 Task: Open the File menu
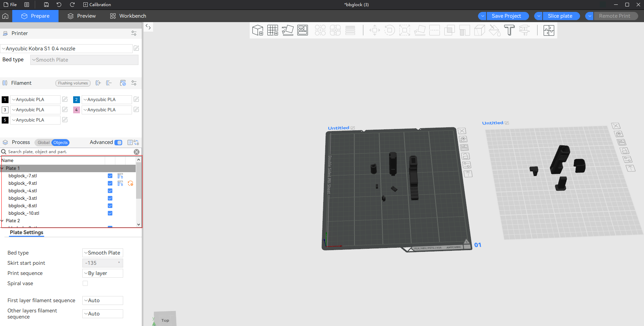coord(10,4)
